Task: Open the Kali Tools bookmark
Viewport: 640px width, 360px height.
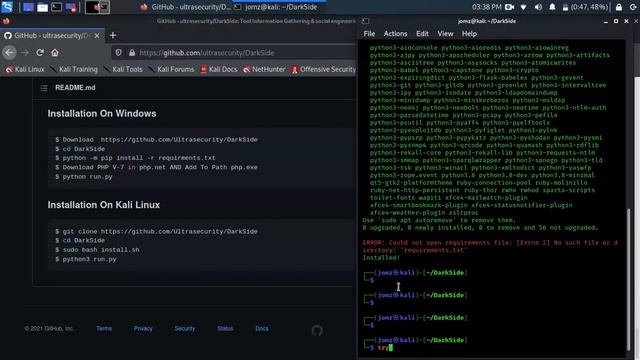Action: pos(123,69)
